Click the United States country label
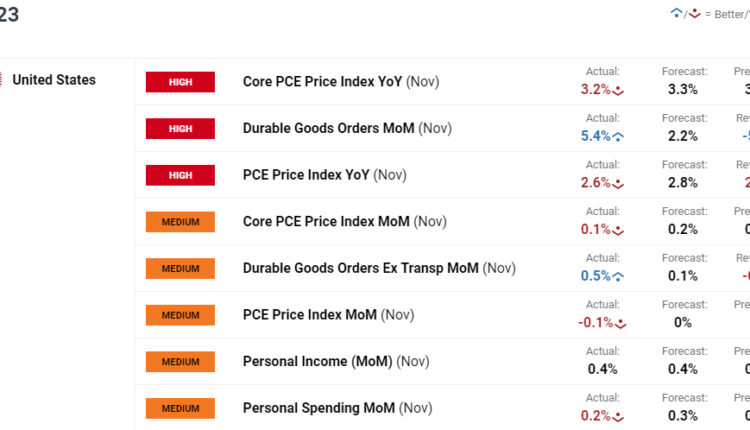The width and height of the screenshot is (750, 430). coord(54,80)
